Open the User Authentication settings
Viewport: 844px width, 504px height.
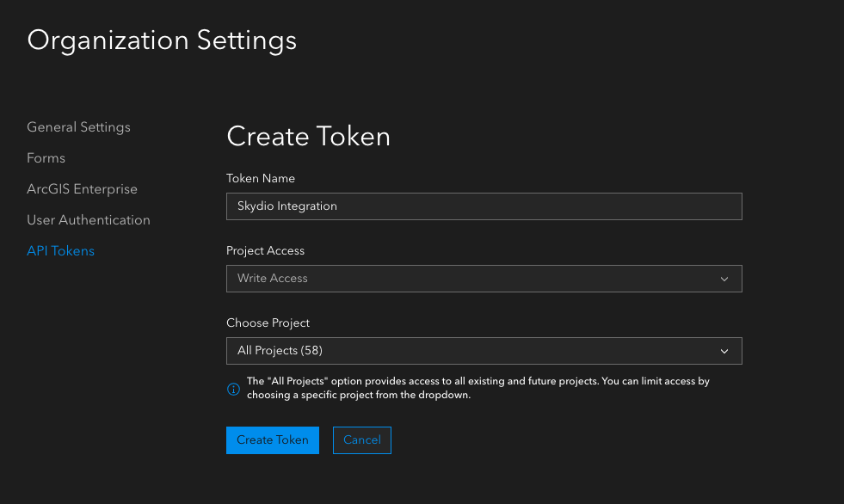tap(89, 220)
